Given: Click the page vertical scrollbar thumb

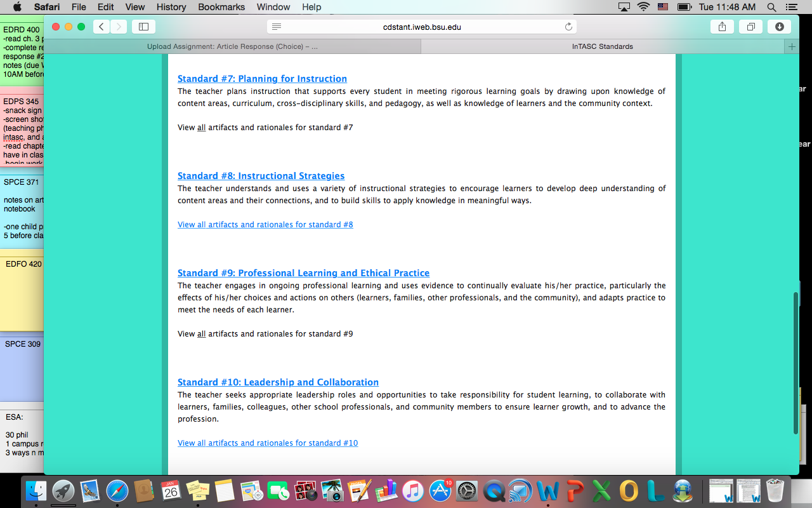Looking at the screenshot, I should pos(796,362).
